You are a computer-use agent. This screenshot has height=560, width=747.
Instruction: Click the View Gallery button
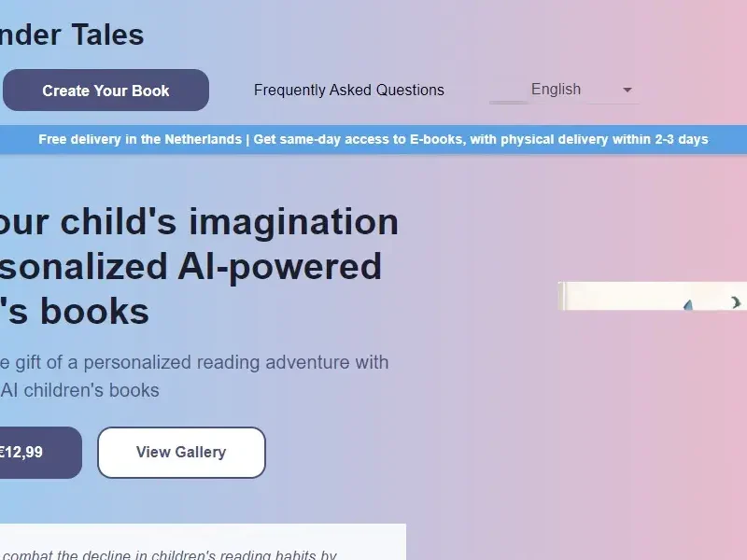181,453
